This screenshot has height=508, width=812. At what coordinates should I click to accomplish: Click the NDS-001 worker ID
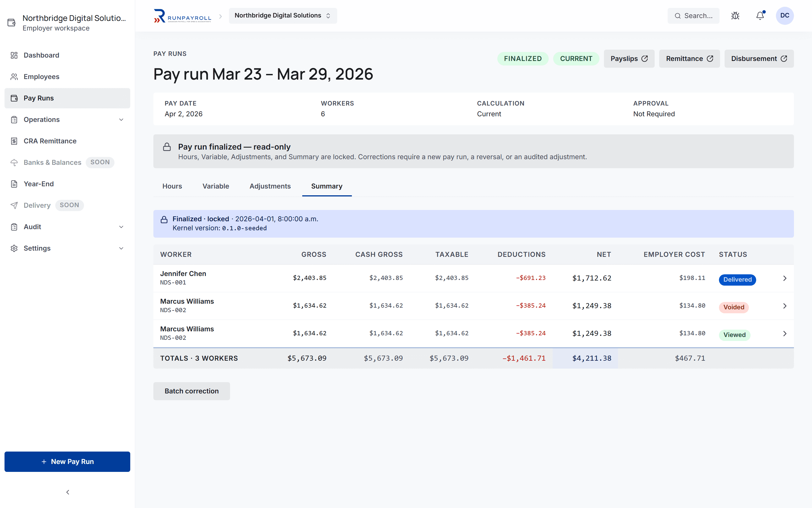[x=173, y=283]
